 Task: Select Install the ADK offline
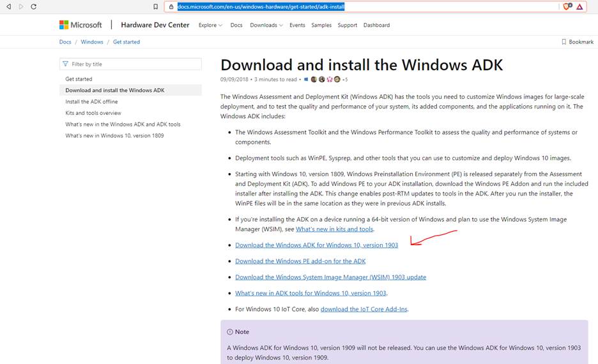click(91, 102)
